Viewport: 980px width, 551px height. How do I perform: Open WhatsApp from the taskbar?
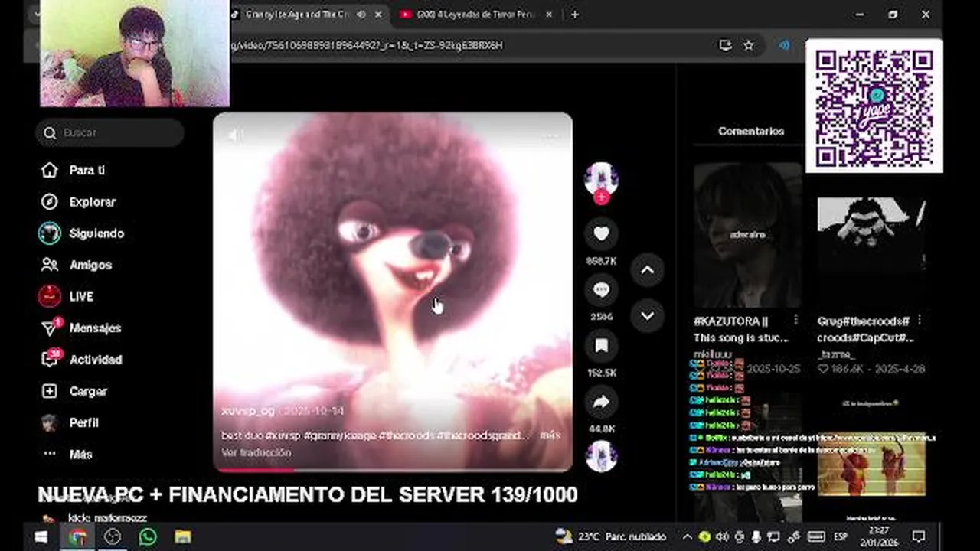tap(148, 536)
